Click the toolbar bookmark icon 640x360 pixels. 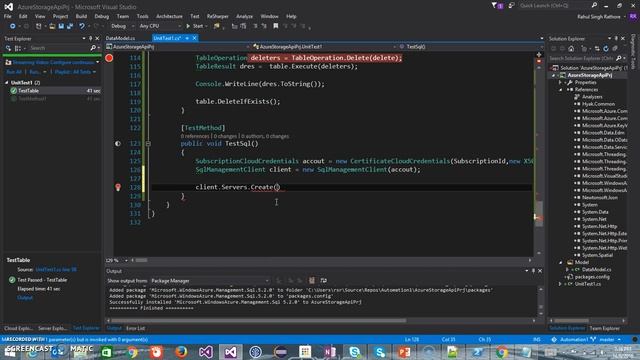(x=276, y=26)
